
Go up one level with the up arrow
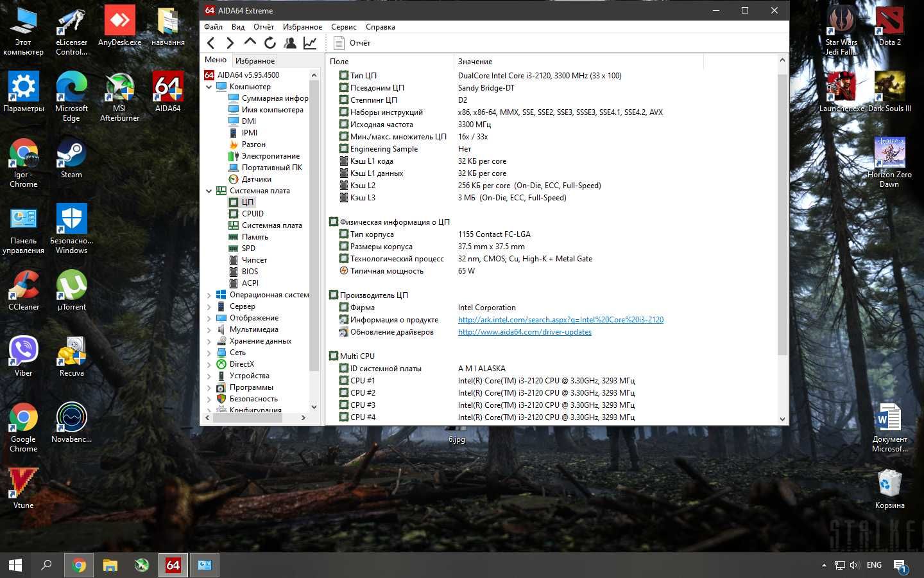point(250,42)
